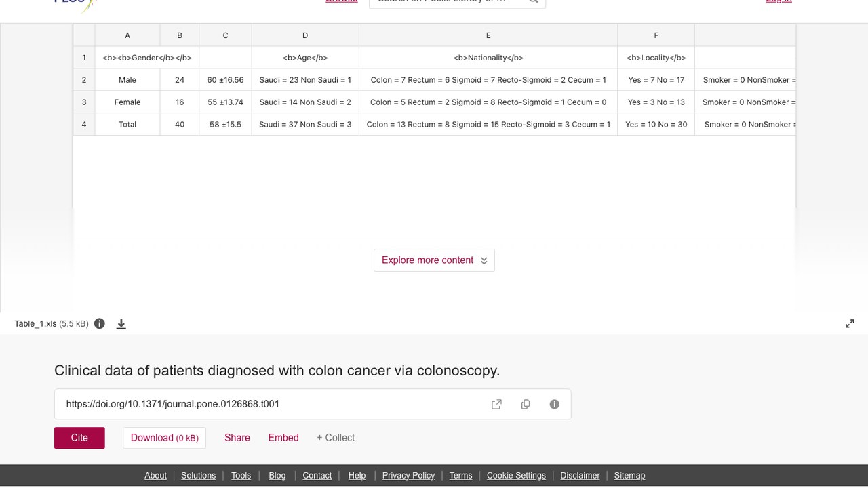
Task: Open the About footer link
Action: (155, 476)
